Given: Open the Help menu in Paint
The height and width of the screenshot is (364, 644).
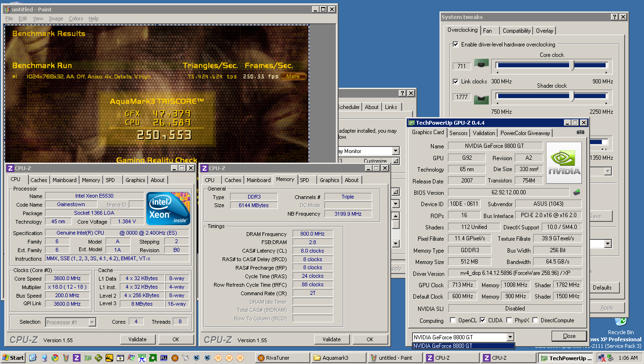Looking at the screenshot, I should click(x=94, y=18).
